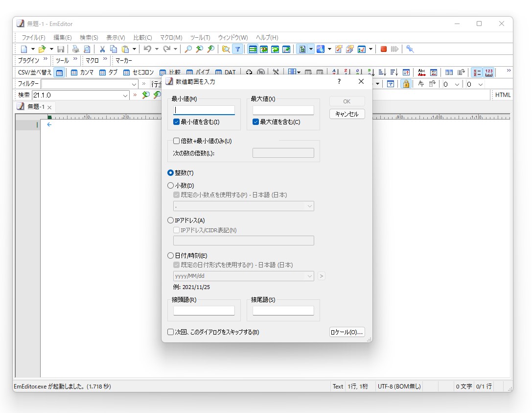This screenshot has width=532, height=413.
Task: Click the undo arrow toolbar icon
Action: click(x=147, y=49)
